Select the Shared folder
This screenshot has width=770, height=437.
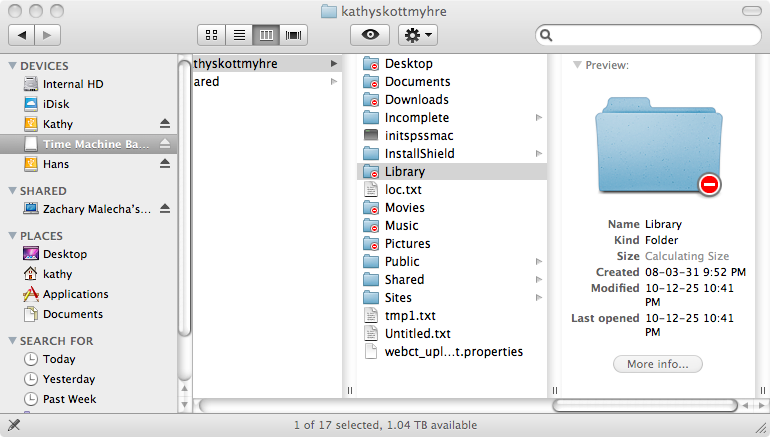[x=452, y=279]
